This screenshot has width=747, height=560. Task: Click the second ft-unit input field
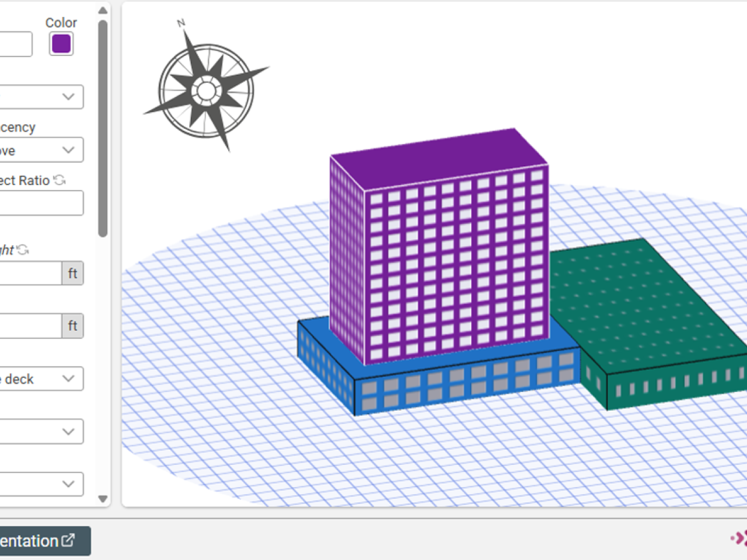pyautogui.click(x=31, y=325)
